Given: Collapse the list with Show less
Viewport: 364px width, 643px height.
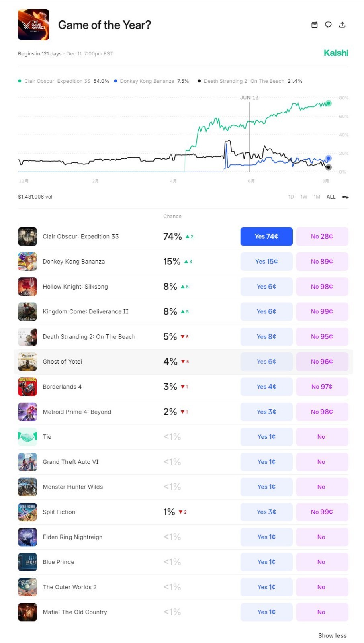Looking at the screenshot, I should (332, 636).
